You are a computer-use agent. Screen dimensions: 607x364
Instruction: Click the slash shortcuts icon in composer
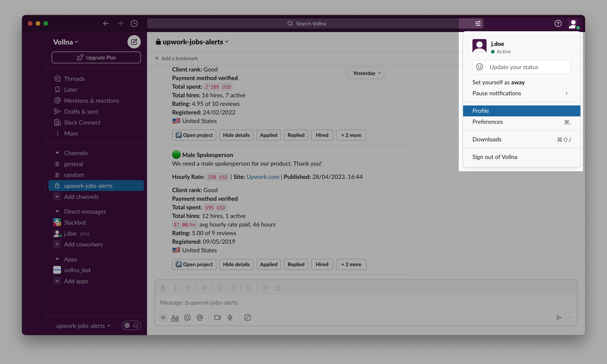click(248, 317)
